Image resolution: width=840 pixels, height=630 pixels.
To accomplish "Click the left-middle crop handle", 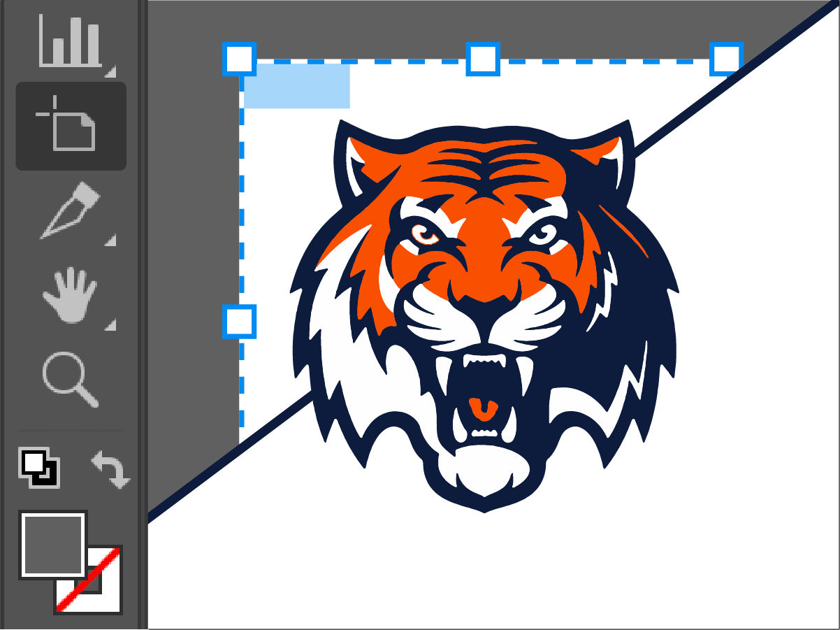I will pyautogui.click(x=240, y=320).
